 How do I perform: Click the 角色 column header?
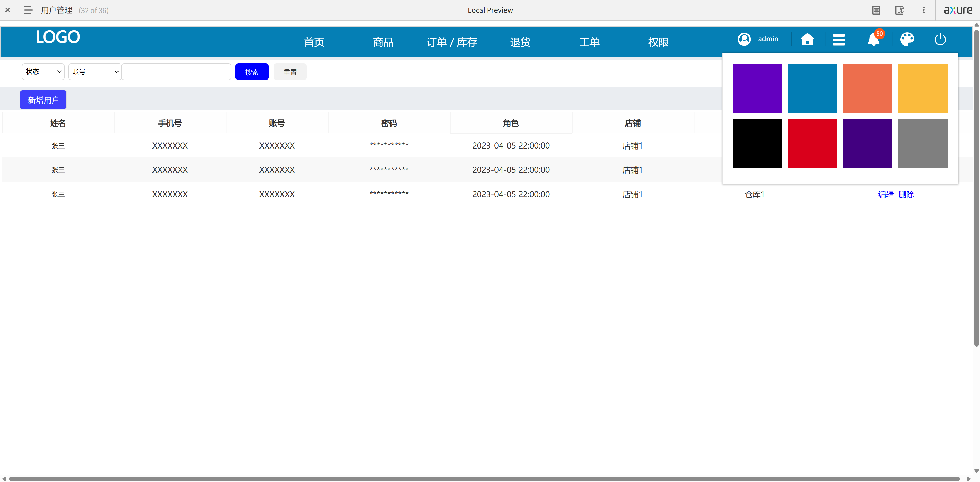tap(511, 123)
